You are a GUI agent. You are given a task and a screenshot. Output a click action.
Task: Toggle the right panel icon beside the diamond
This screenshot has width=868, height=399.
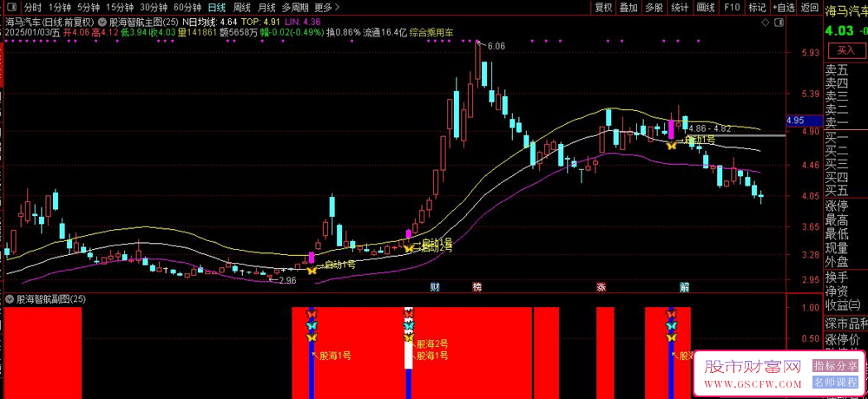pyautogui.click(x=779, y=23)
